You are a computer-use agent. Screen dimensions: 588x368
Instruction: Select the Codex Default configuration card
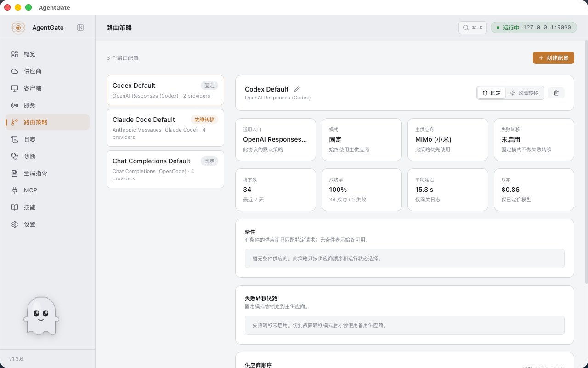[x=165, y=90]
